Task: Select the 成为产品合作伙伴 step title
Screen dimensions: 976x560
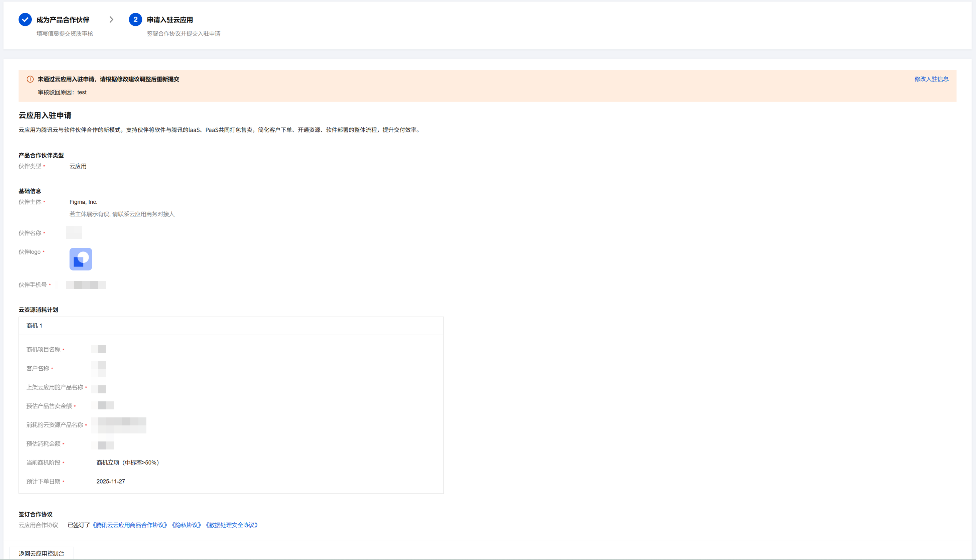Action: pos(63,20)
